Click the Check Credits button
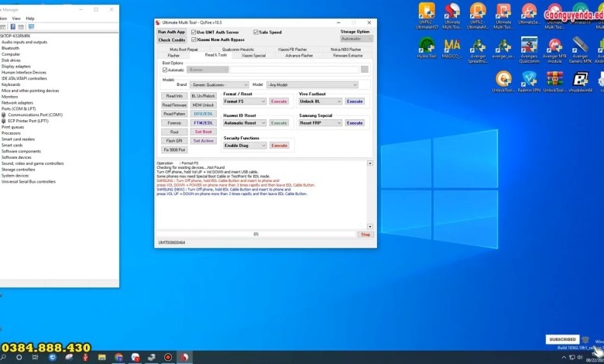Viewport: 604px width, 364px height. (172, 39)
